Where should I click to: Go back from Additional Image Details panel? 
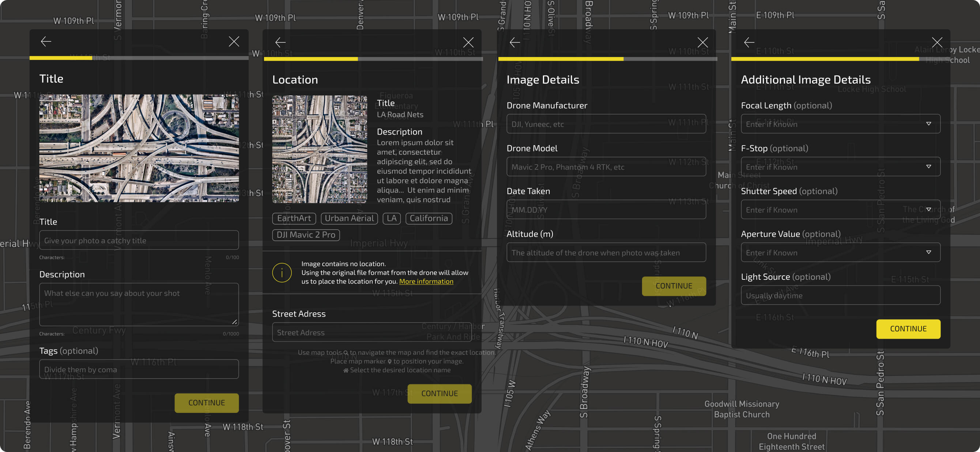click(x=749, y=42)
